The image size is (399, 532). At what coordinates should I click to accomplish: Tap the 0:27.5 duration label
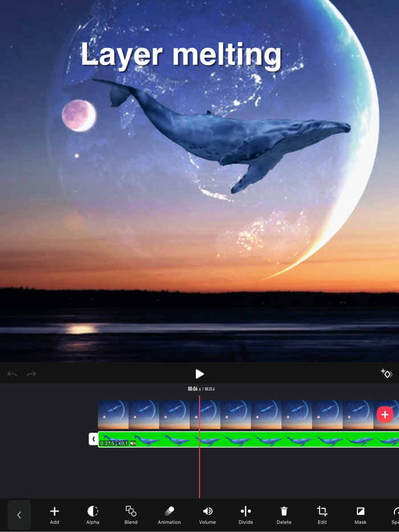pos(107,443)
